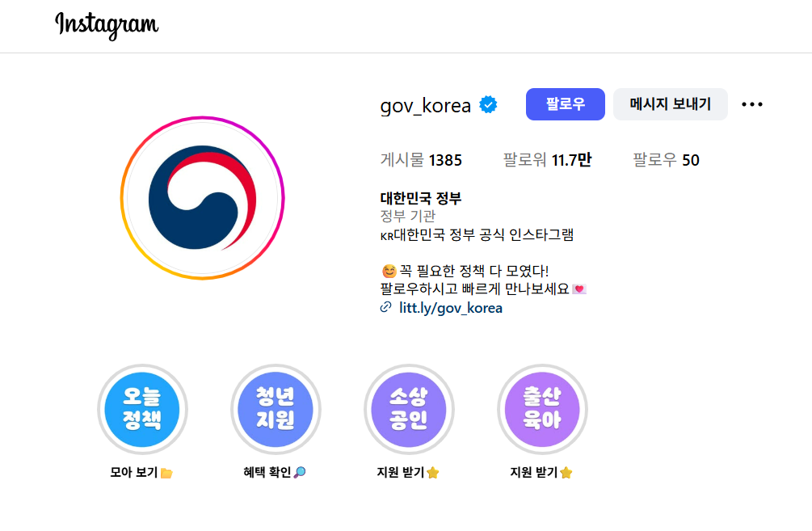Click the 모아 보기 highlight label
This screenshot has height=531, width=812.
coord(141,473)
